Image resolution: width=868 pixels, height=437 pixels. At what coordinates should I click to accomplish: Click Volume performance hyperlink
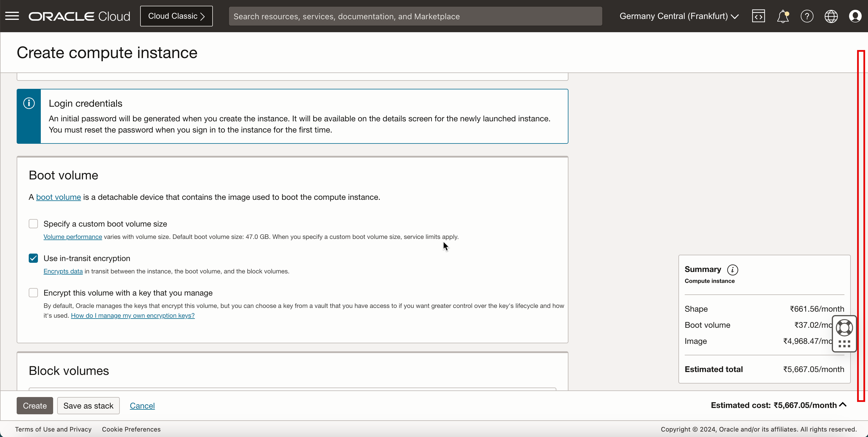pos(73,237)
